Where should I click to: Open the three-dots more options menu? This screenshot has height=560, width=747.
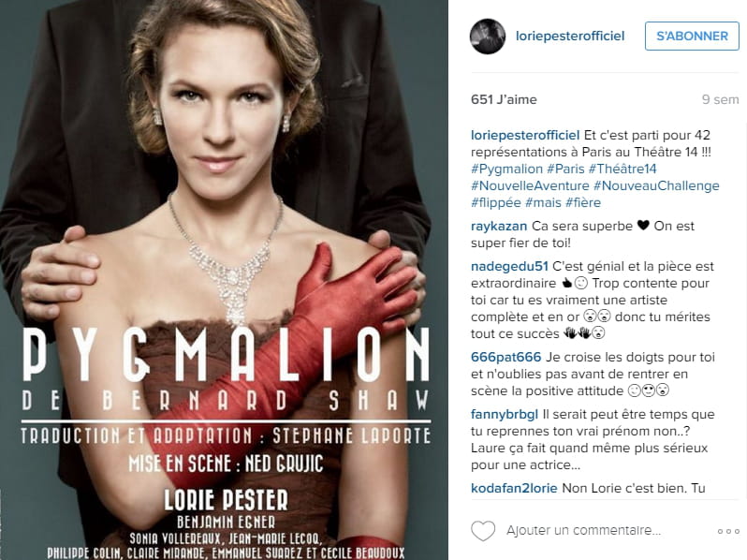(728, 531)
